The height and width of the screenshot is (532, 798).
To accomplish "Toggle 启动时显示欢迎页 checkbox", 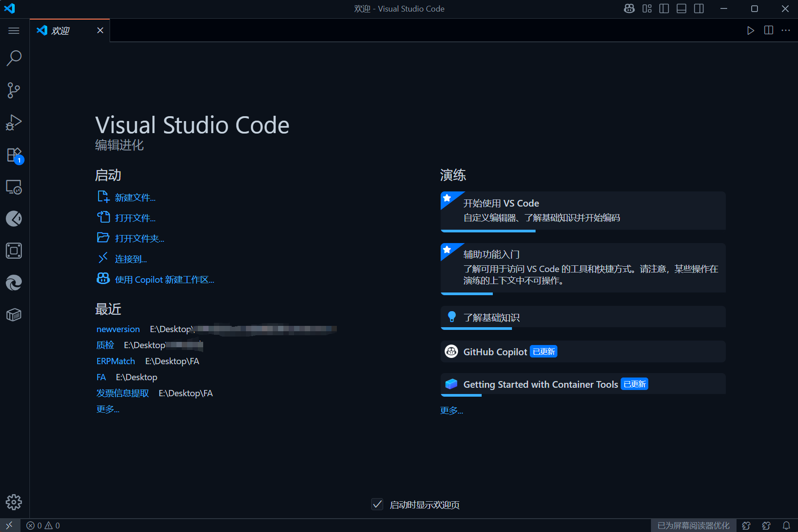I will [377, 504].
